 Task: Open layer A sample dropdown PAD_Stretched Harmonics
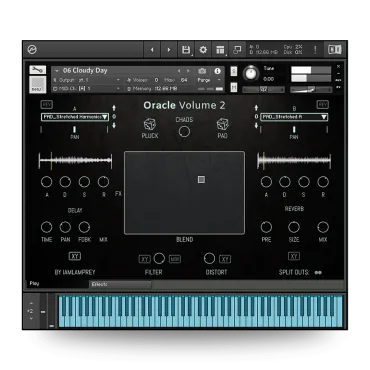75,117
